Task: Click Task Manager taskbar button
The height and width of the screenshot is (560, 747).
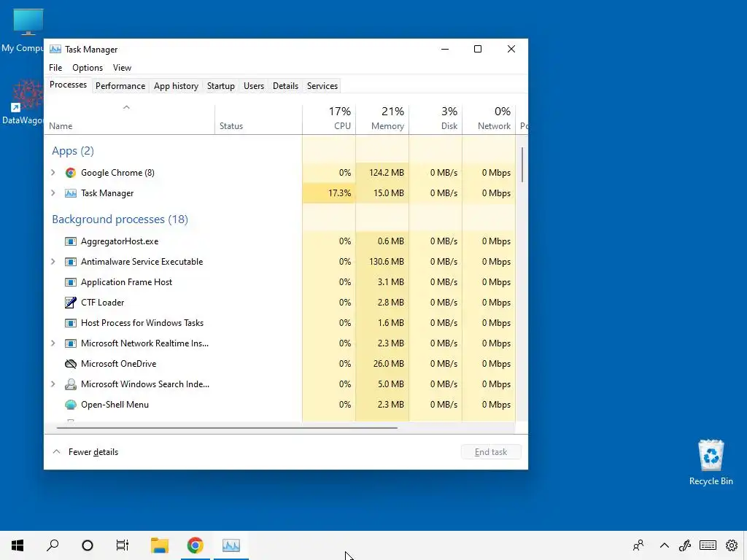Action: (x=231, y=545)
